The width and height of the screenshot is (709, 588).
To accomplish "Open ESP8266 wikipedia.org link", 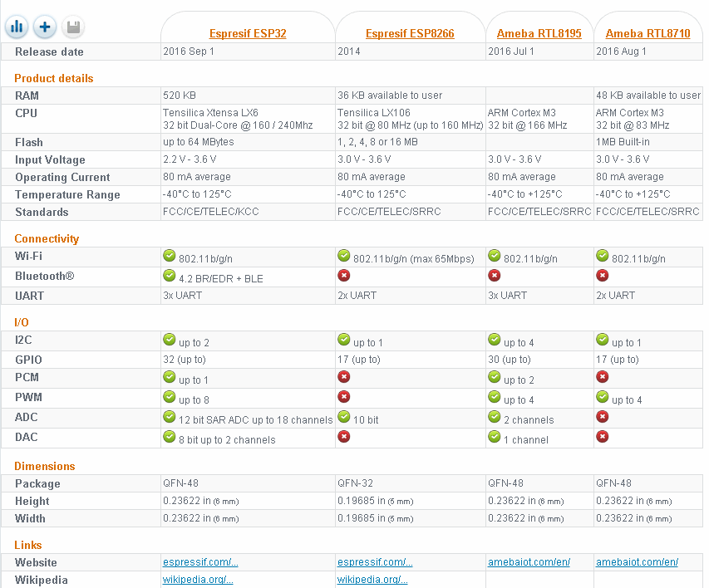I will 372,580.
